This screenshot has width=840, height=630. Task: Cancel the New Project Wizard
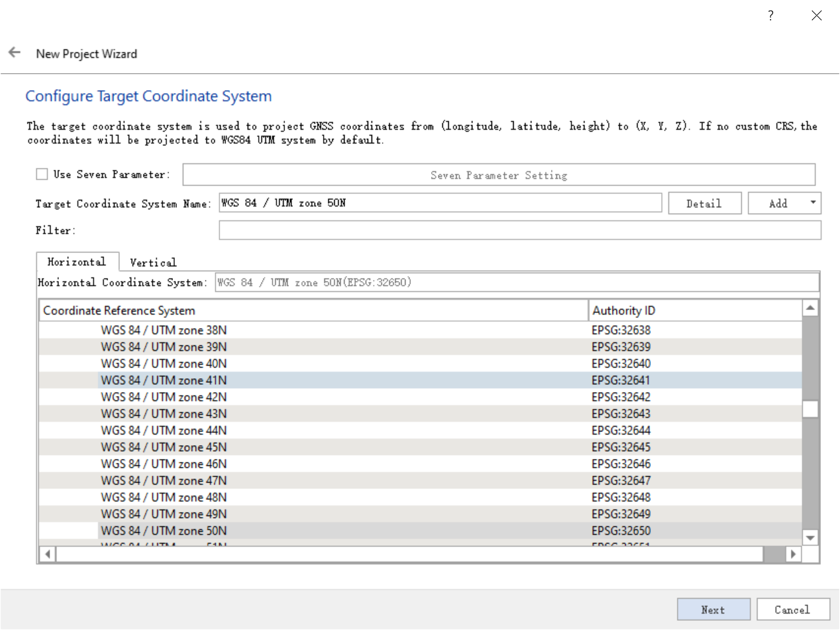pyautogui.click(x=793, y=610)
